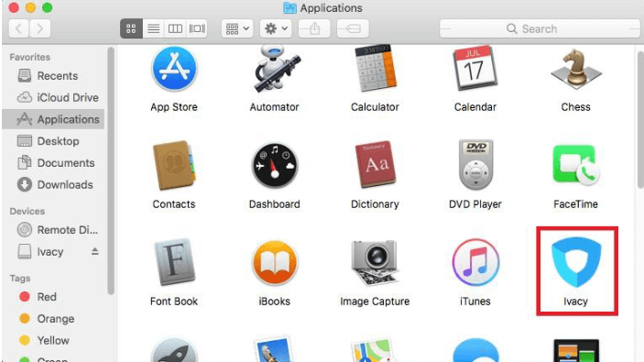This screenshot has width=644, height=362.
Task: Open the item arrangement dropdown
Action: click(237, 28)
